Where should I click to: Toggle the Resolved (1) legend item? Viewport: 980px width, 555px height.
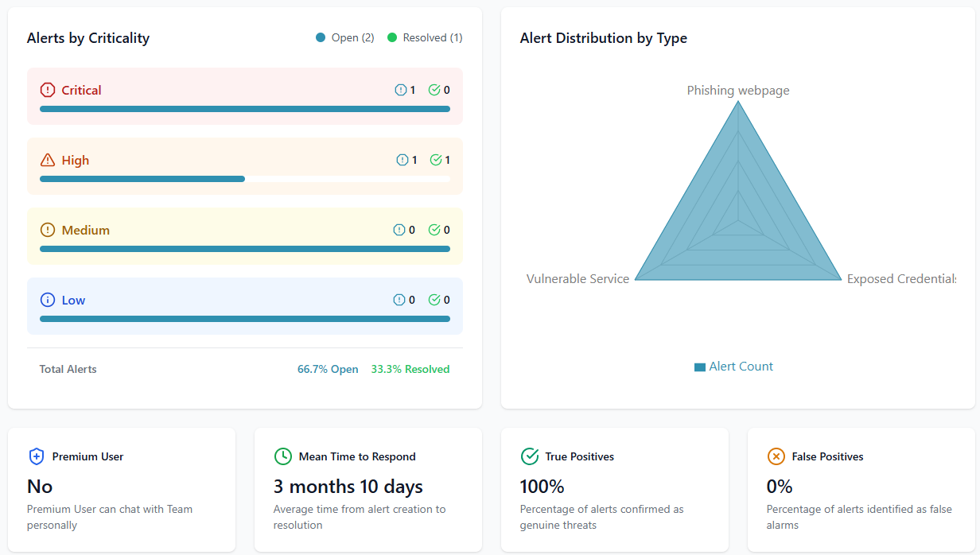425,37
